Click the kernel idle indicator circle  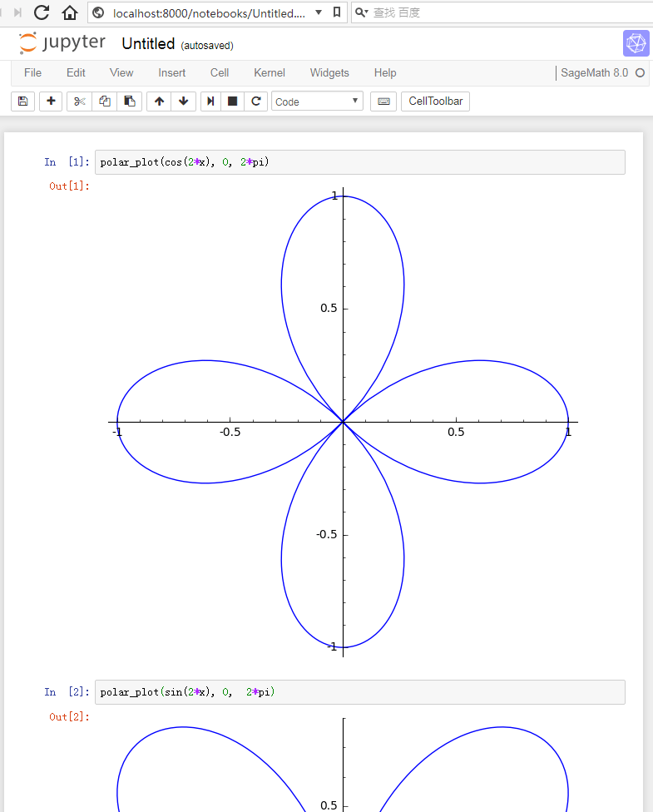(640, 73)
